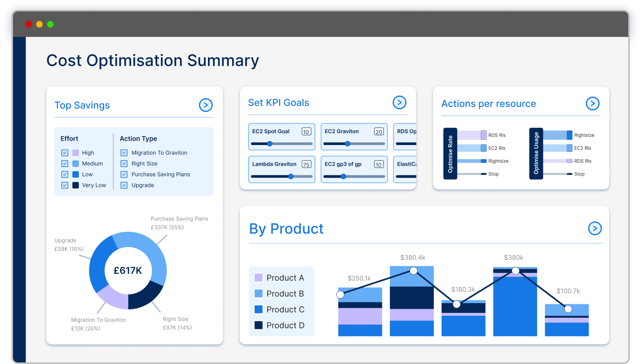Viewport: 641px width, 364px height.
Task: Click the Top Savings heading link
Action: (82, 105)
